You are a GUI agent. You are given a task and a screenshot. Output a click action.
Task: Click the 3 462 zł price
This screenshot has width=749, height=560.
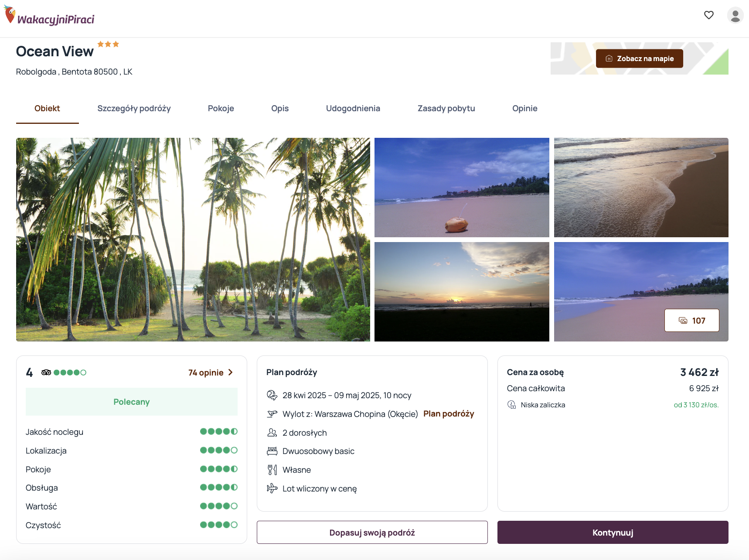(x=699, y=372)
